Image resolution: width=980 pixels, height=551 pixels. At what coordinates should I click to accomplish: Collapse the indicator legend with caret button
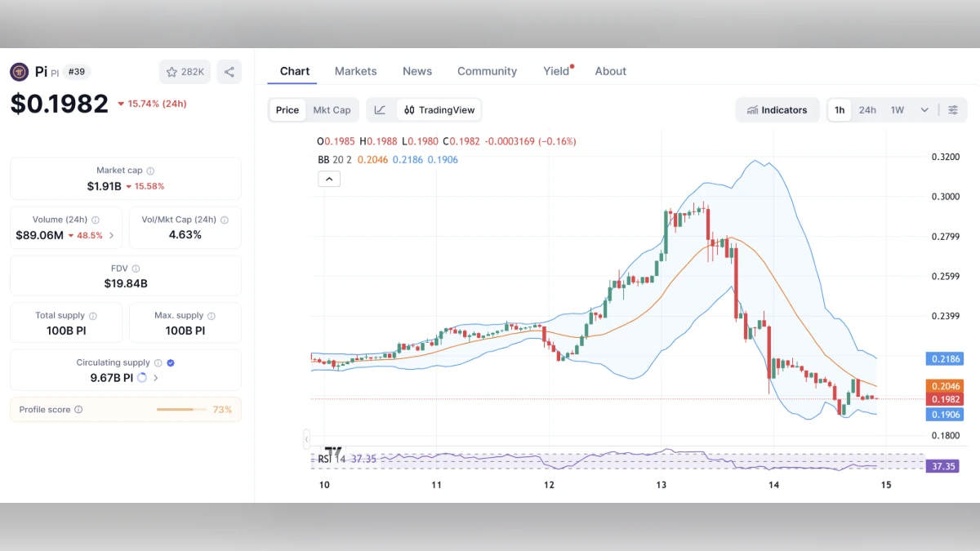(x=329, y=179)
